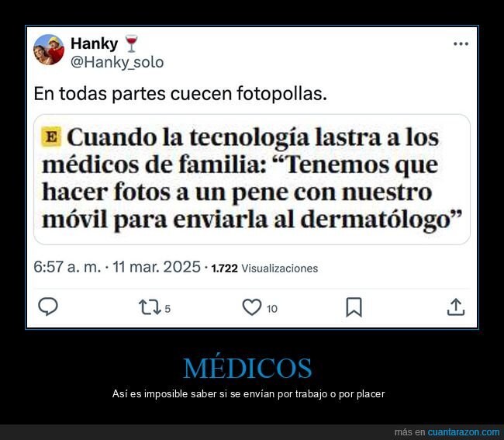
Task: Visit the cuantarazon.com link
Action: point(464,432)
